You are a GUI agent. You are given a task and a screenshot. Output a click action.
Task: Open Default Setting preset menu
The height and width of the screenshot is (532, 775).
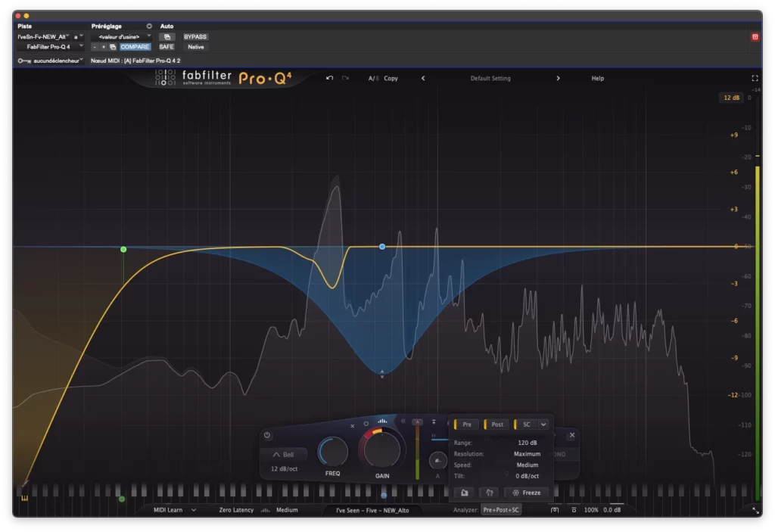click(490, 78)
